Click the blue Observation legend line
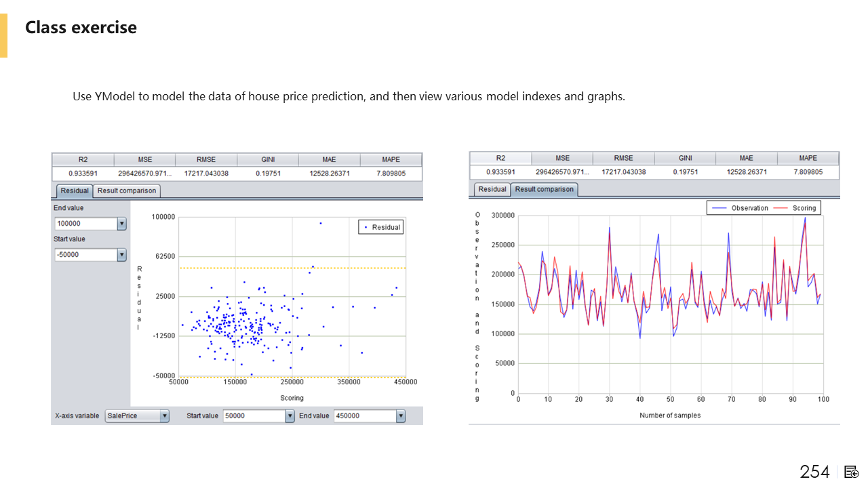 point(718,208)
